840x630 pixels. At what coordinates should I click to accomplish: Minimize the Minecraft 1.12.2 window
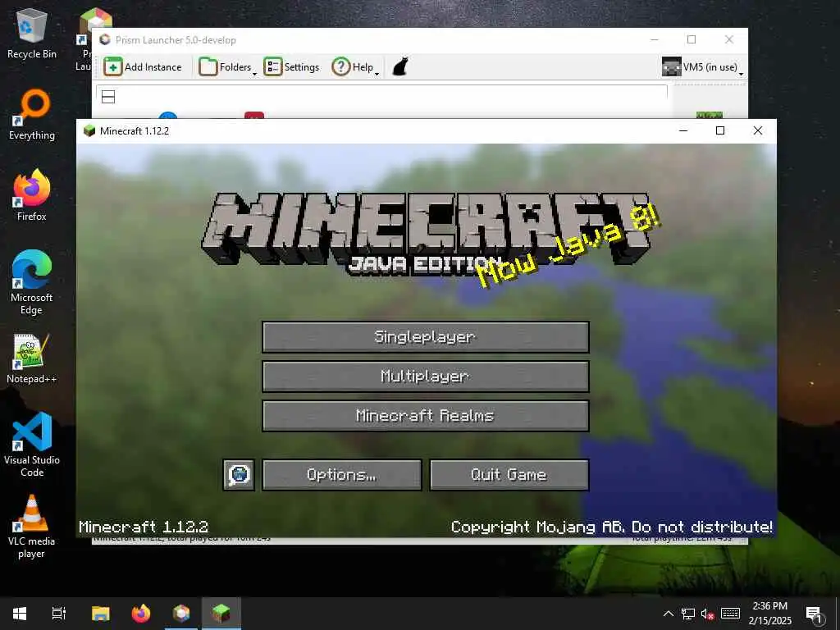tap(683, 130)
